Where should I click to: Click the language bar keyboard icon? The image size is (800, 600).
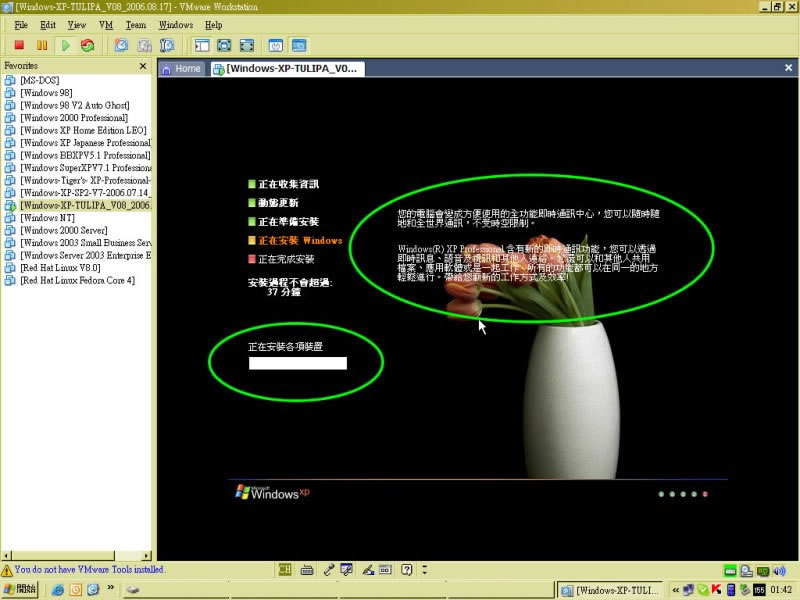pos(307,570)
